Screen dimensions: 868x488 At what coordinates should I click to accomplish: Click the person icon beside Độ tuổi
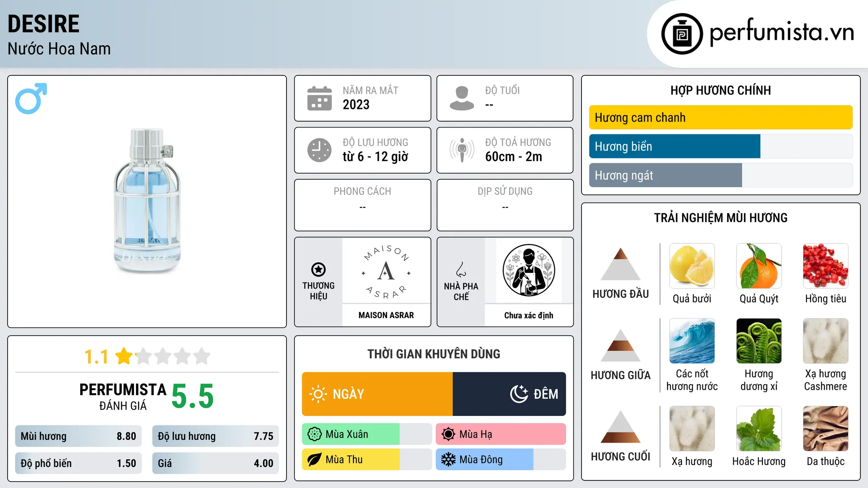pos(462,98)
